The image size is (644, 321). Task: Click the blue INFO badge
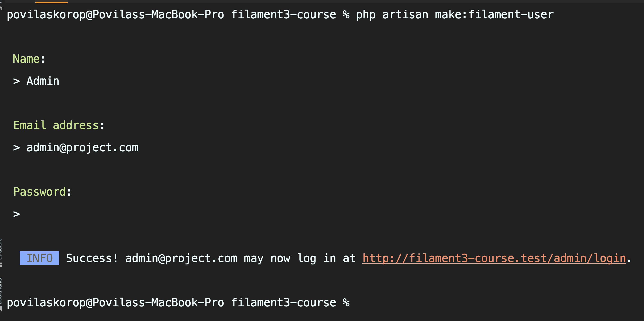pos(40,258)
